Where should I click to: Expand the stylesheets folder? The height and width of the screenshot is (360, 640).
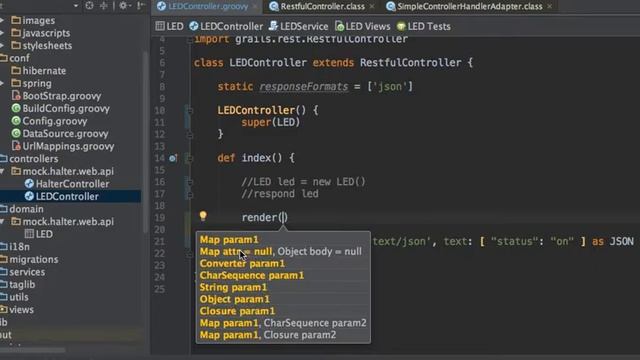point(2,45)
